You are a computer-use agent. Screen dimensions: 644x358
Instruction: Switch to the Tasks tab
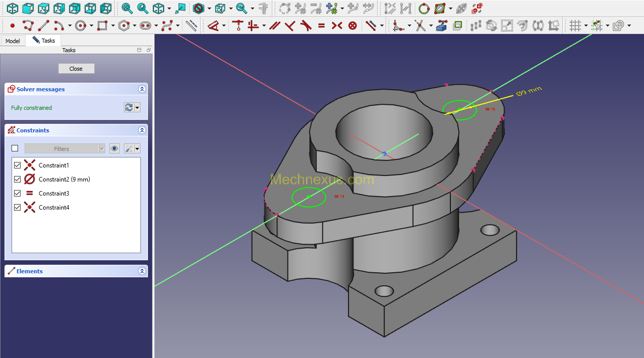pyautogui.click(x=44, y=40)
